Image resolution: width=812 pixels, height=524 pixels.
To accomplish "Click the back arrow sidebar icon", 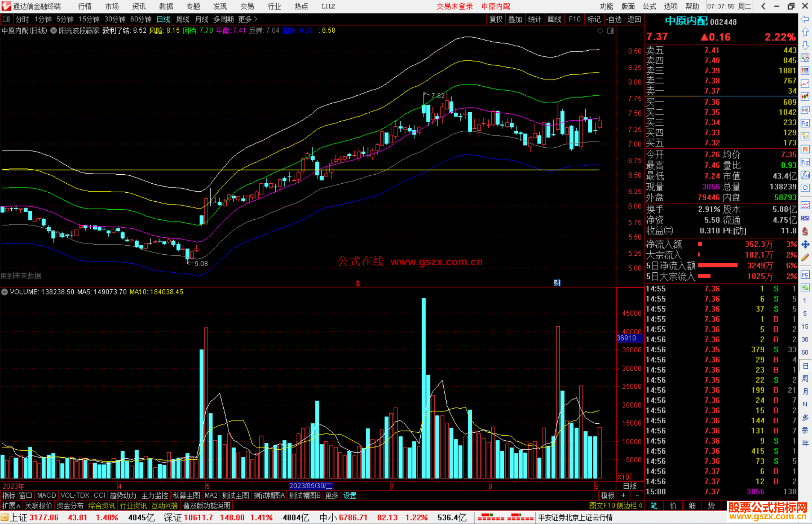I will click(x=805, y=19).
